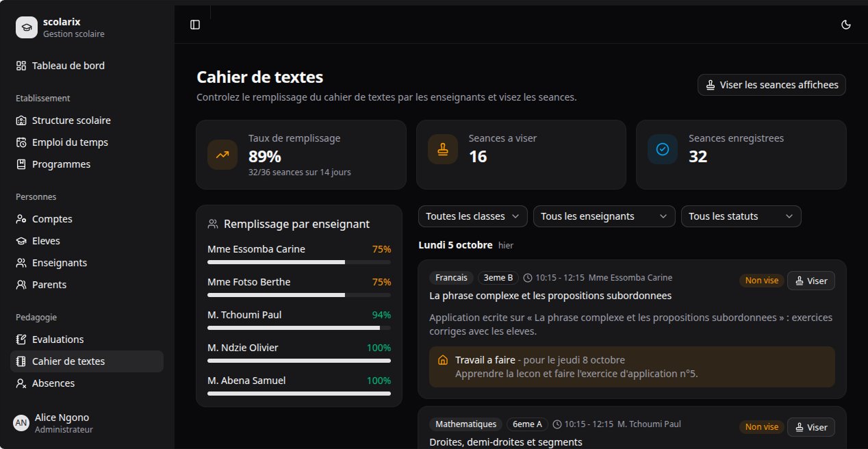This screenshot has height=449, width=868.
Task: Click the trending-up icon in Taux de remplissage
Action: click(222, 155)
